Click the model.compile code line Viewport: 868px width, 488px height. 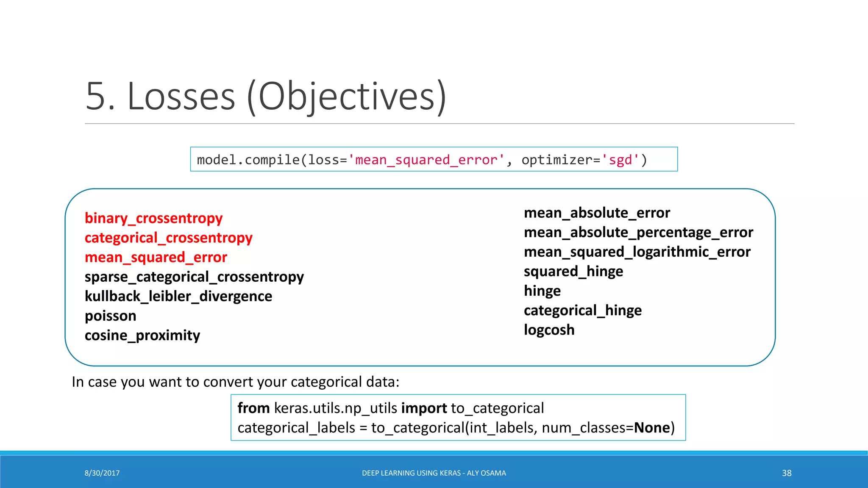[422, 160]
